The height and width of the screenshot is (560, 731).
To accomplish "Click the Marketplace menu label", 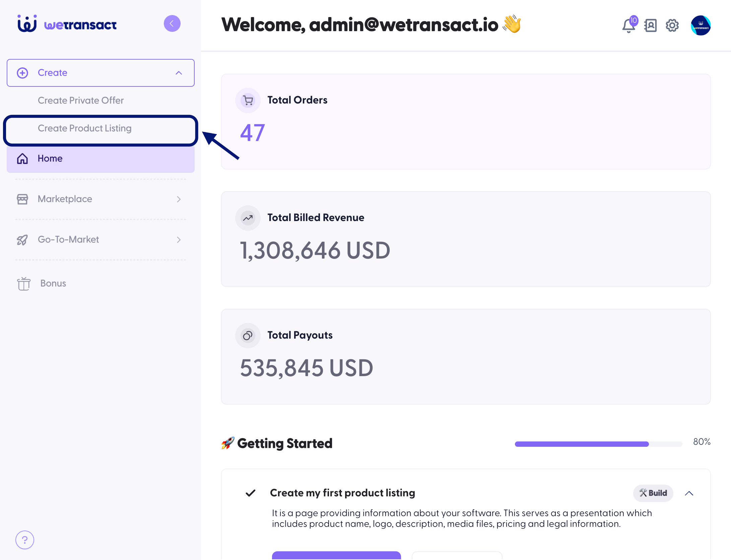I will pos(65,199).
